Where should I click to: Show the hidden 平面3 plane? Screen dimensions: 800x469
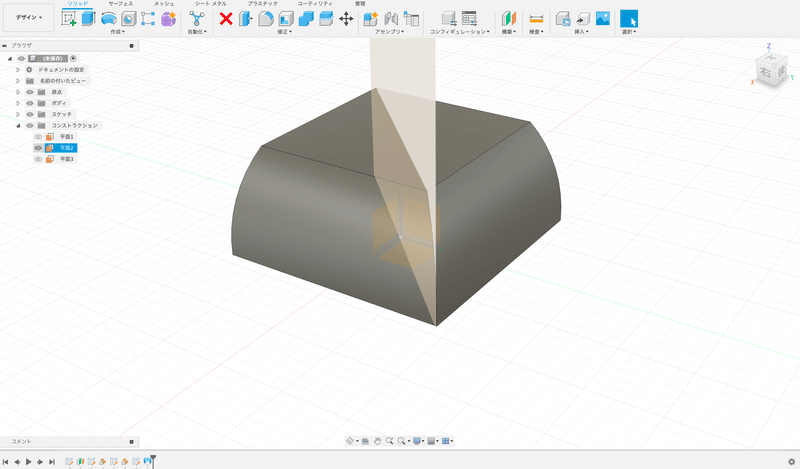click(38, 159)
